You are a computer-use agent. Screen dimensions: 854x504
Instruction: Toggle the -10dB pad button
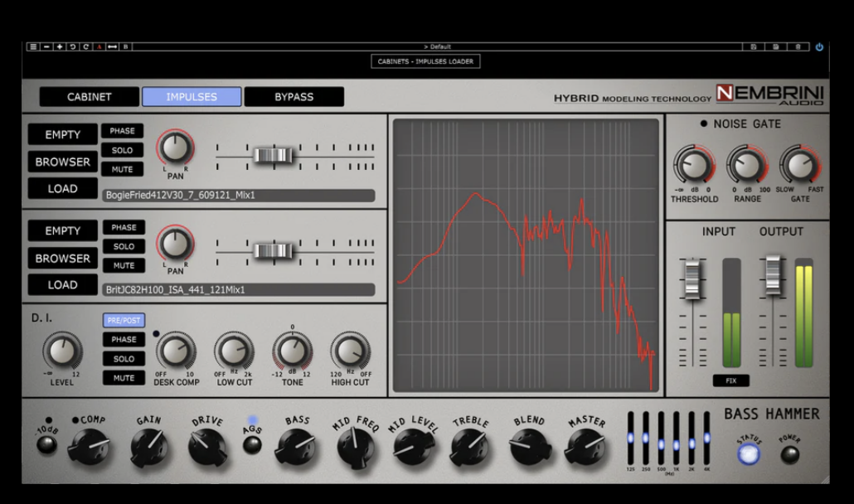[47, 444]
